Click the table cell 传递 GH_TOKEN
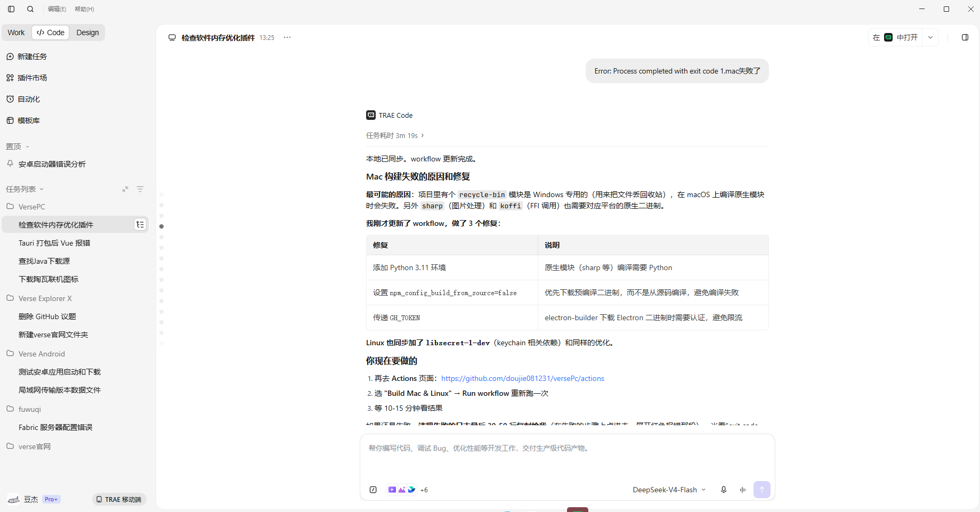The height and width of the screenshot is (512, 980). click(452, 318)
